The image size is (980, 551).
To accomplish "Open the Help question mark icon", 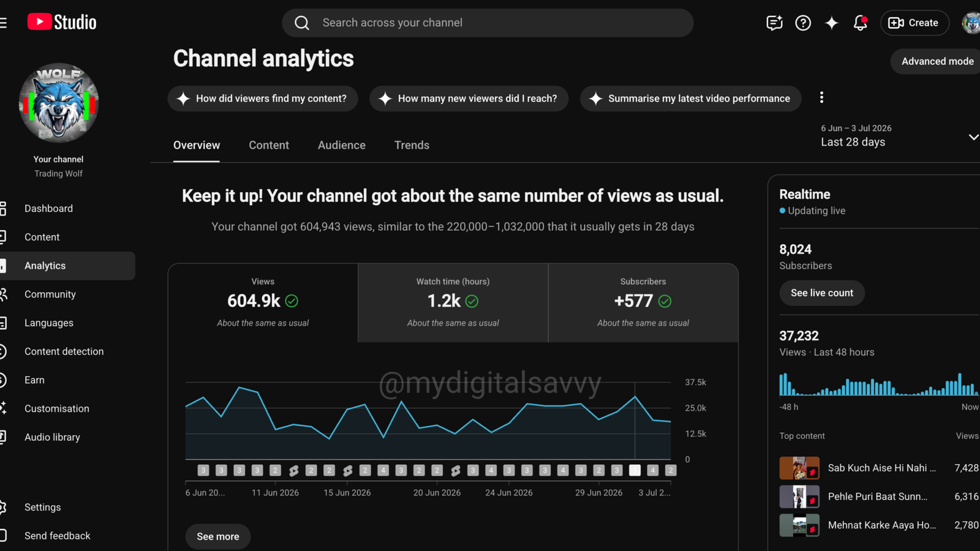I will point(803,23).
